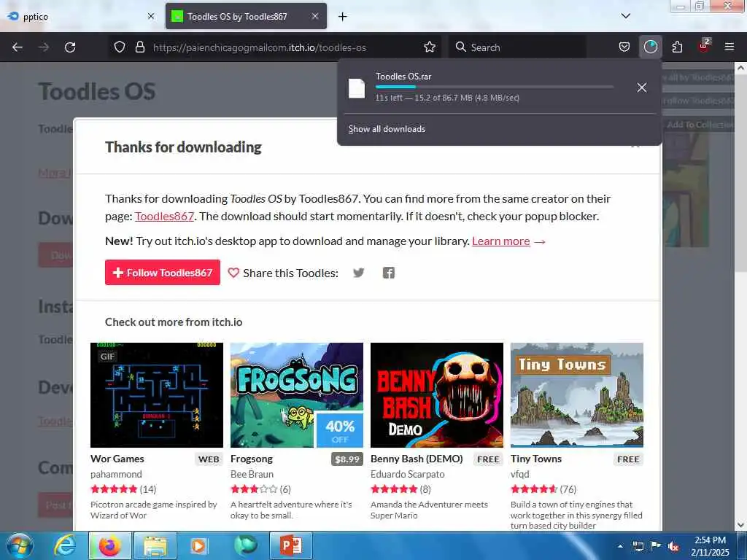747x560 pixels.
Task: Click the page scrollbar up arrow
Action: point(741,68)
